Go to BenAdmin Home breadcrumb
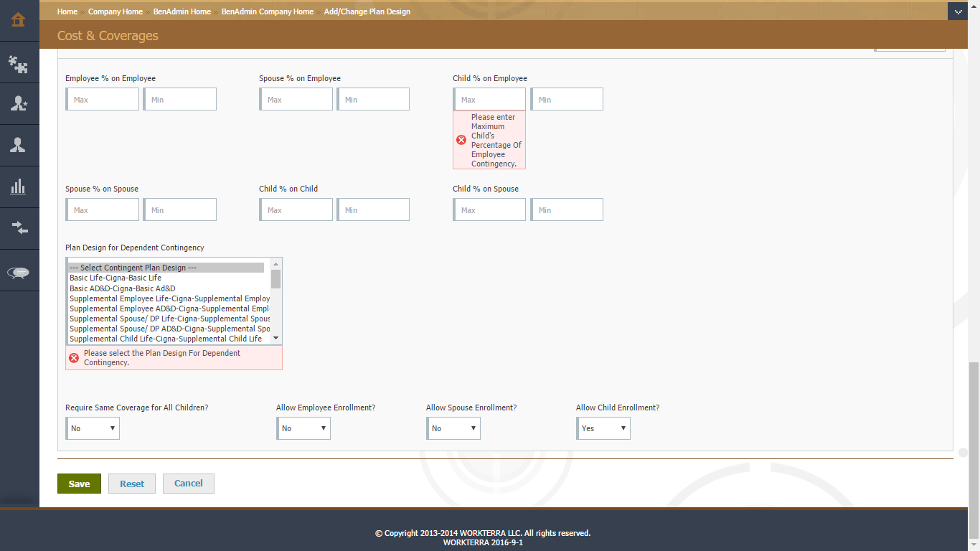This screenshot has height=551, width=980. pyautogui.click(x=182, y=11)
